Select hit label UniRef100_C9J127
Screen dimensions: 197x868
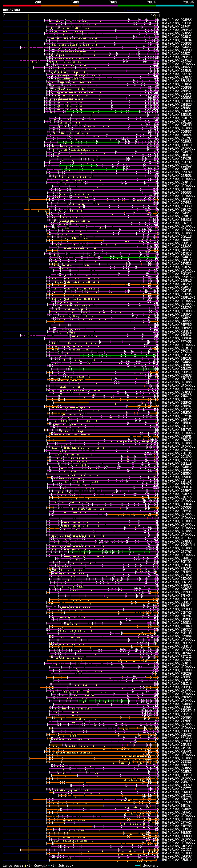(x=176, y=355)
